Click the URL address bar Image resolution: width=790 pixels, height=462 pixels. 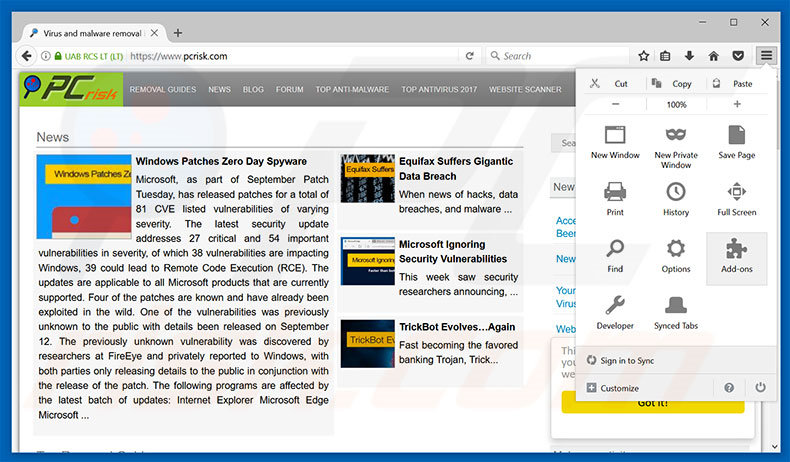[x=292, y=56]
